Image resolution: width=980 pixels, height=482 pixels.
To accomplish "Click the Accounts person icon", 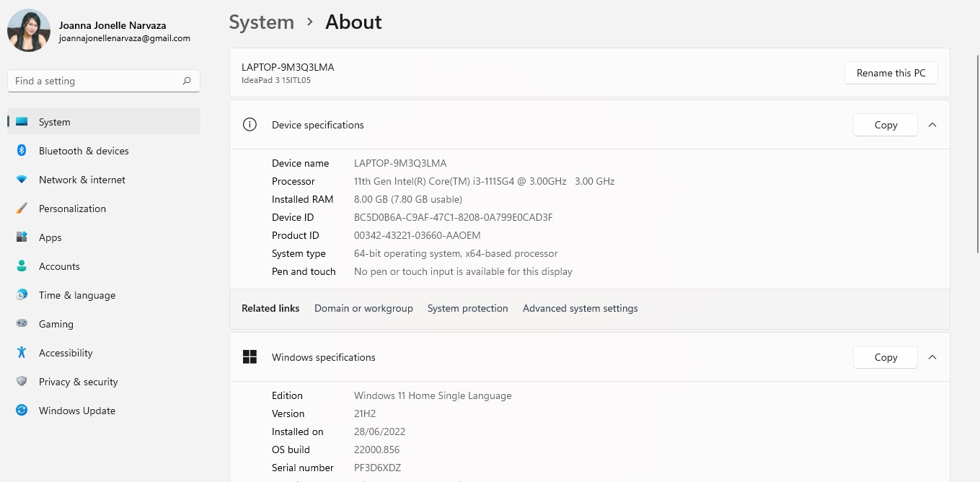I will [22, 266].
